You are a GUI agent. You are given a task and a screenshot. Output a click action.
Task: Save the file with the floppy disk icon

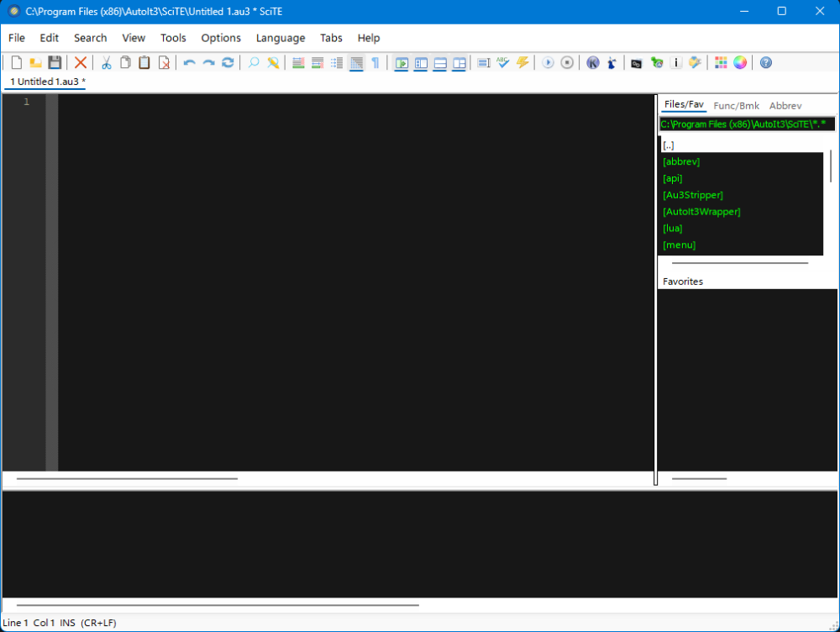[55, 63]
